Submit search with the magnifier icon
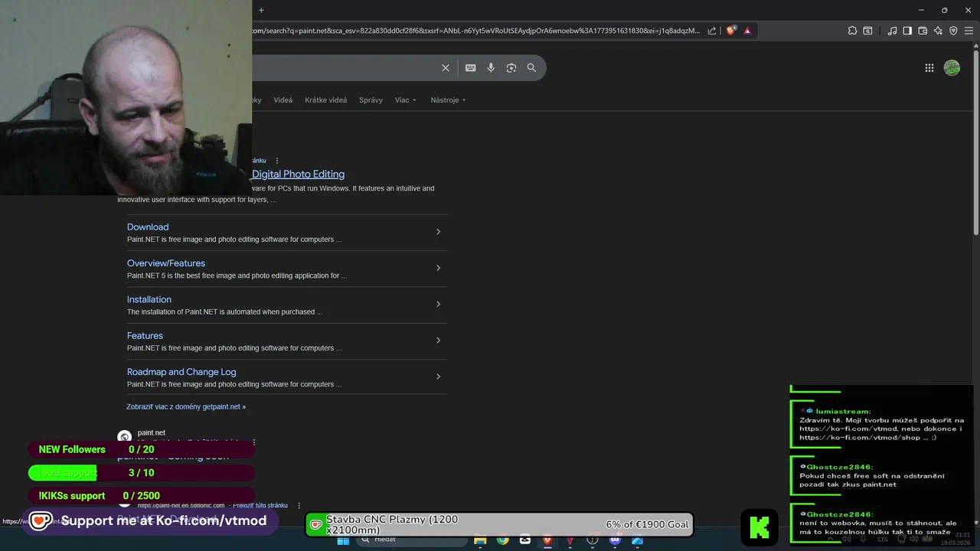 click(x=531, y=68)
